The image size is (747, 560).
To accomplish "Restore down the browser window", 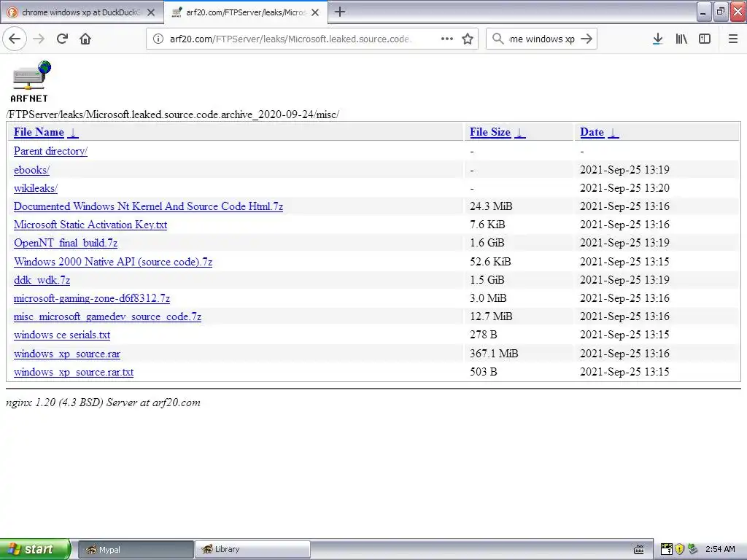I will [x=721, y=12].
